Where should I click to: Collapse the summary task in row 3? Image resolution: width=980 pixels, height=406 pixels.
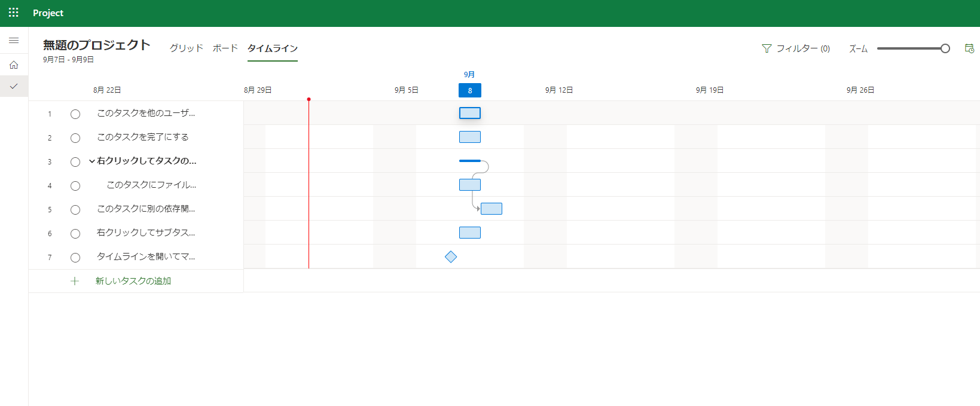[x=91, y=161]
